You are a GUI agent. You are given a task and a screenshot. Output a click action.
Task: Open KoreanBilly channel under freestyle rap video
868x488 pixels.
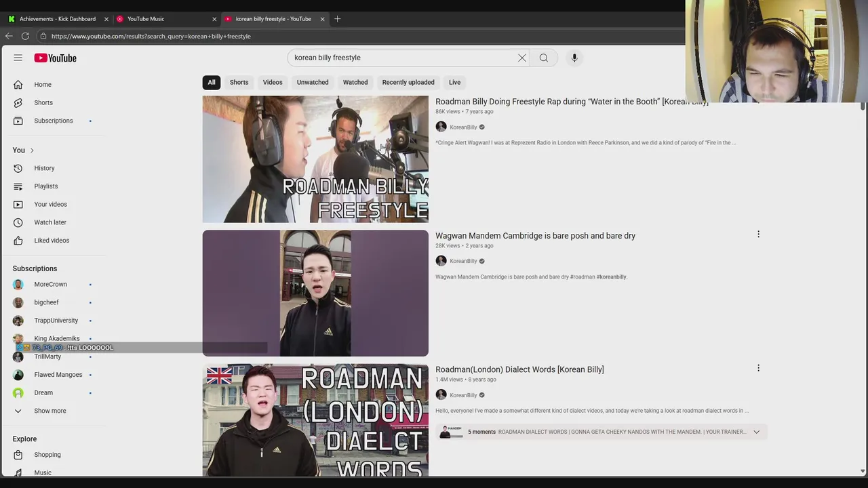[x=463, y=127]
